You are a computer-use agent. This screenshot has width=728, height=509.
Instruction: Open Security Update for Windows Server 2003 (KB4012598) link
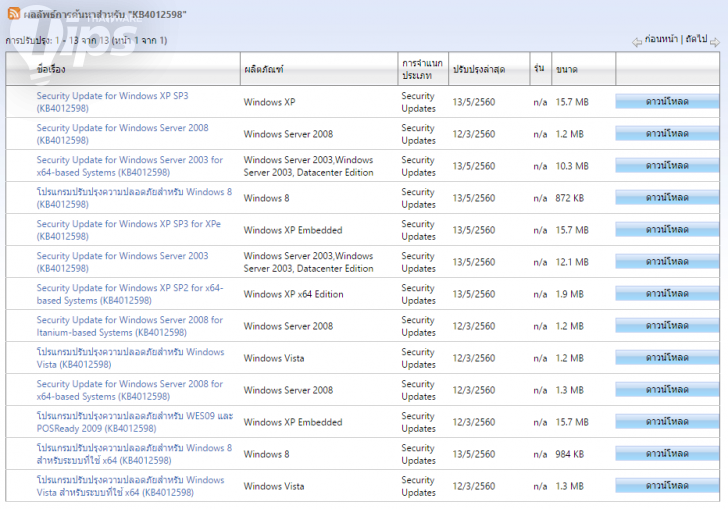123,262
